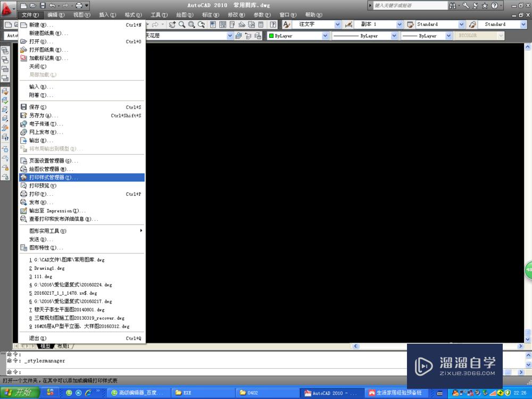Image resolution: width=532 pixels, height=399 pixels.
Task: Open the 标注 menu
Action: [210, 15]
